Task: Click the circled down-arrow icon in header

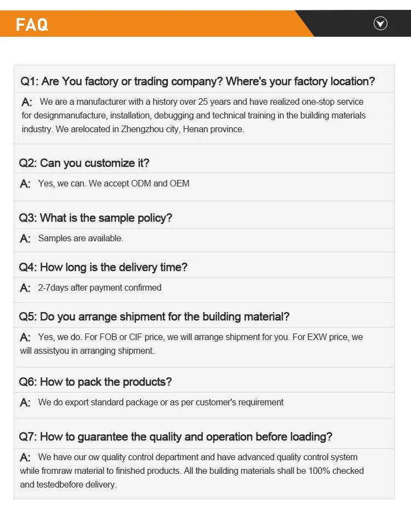Action: [x=380, y=23]
